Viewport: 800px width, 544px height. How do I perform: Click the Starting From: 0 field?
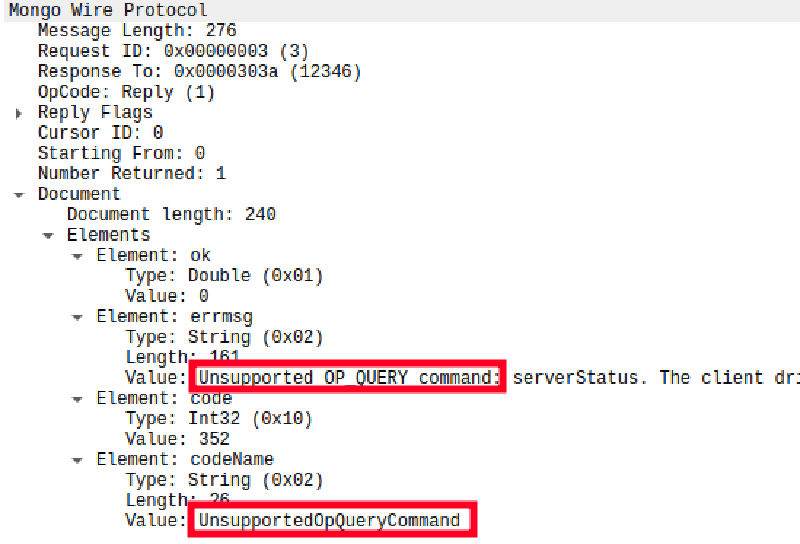(x=121, y=153)
